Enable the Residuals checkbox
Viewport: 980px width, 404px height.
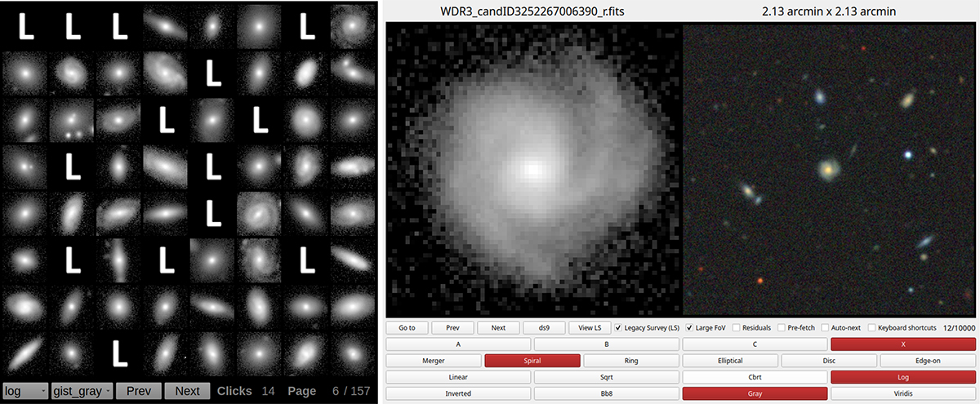tap(737, 328)
